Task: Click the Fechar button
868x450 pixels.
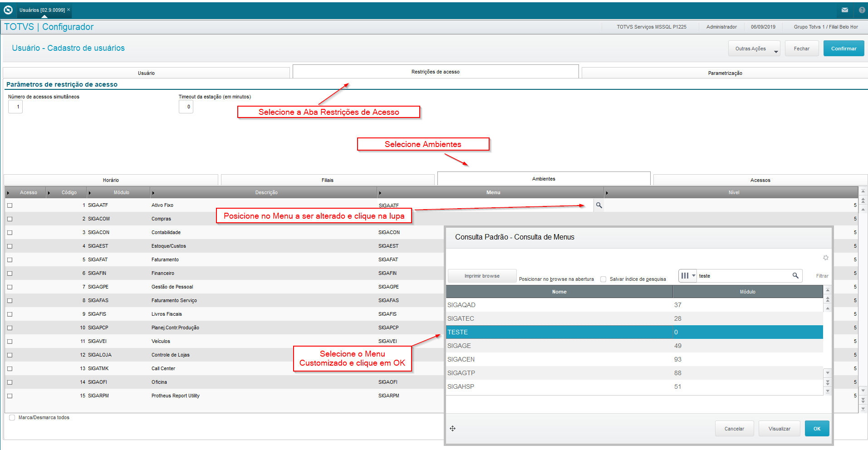Action: 802,49
